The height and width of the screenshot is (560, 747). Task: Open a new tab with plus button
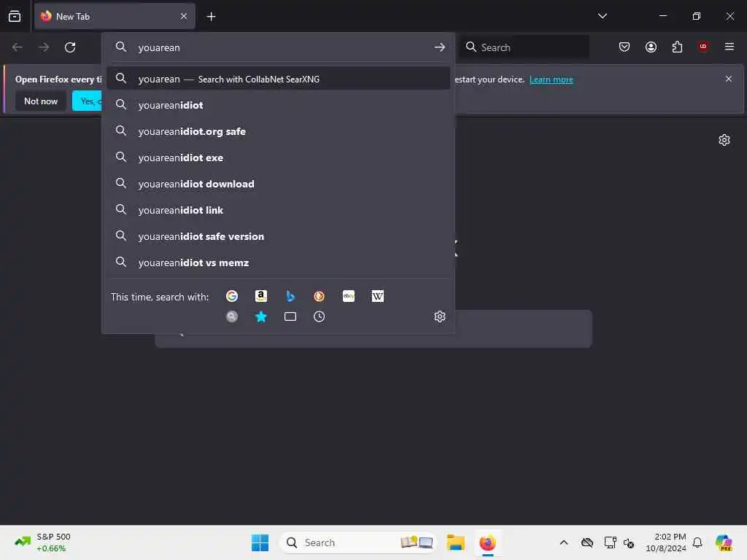point(211,16)
